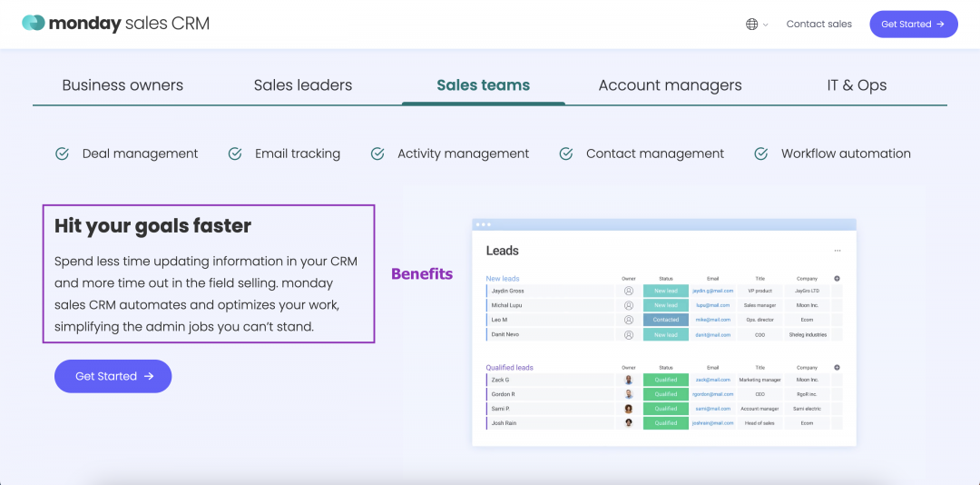980x485 pixels.
Task: Click the checkmark icon beside Deal management
Action: (x=62, y=153)
